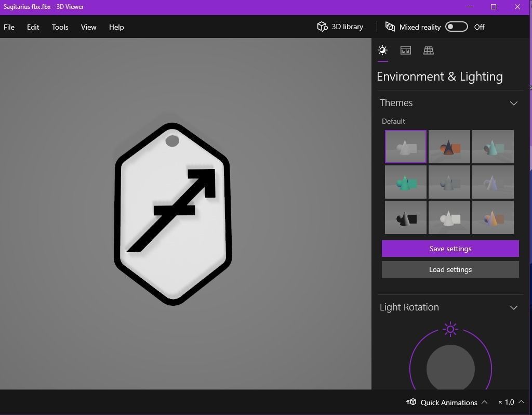Click the Themes section heading
This screenshot has width=532, height=415.
[396, 103]
